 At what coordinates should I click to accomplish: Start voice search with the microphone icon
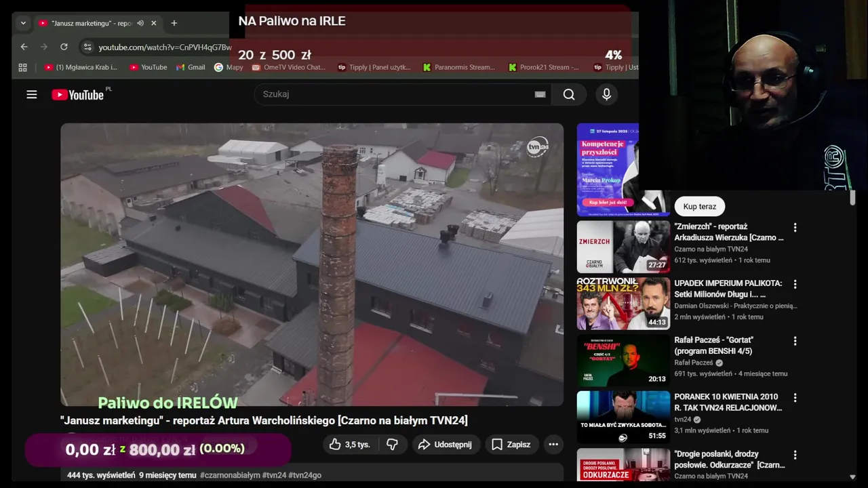tap(607, 94)
